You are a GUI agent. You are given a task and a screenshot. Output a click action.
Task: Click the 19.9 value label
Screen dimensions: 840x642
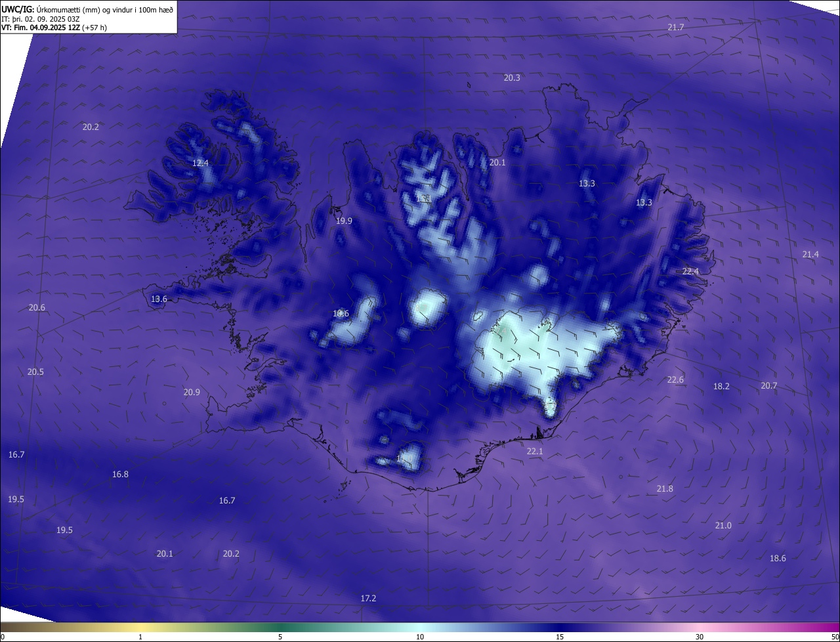[344, 221]
